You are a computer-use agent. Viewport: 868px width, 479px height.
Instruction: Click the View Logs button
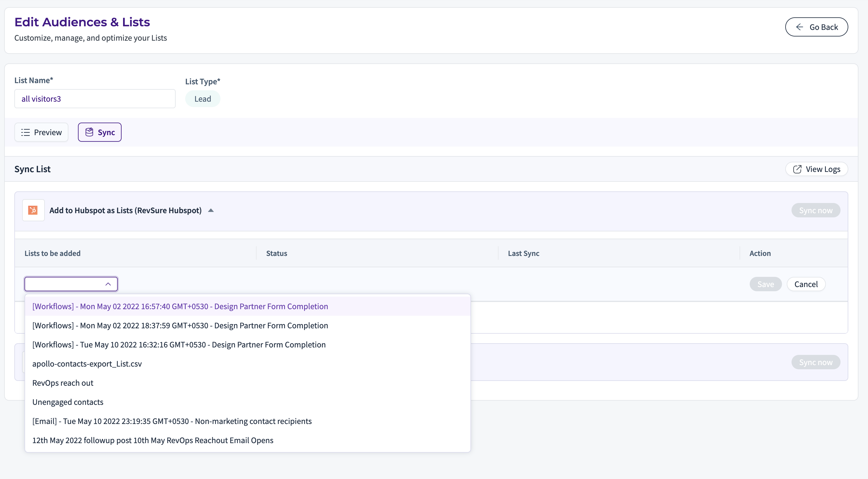816,169
